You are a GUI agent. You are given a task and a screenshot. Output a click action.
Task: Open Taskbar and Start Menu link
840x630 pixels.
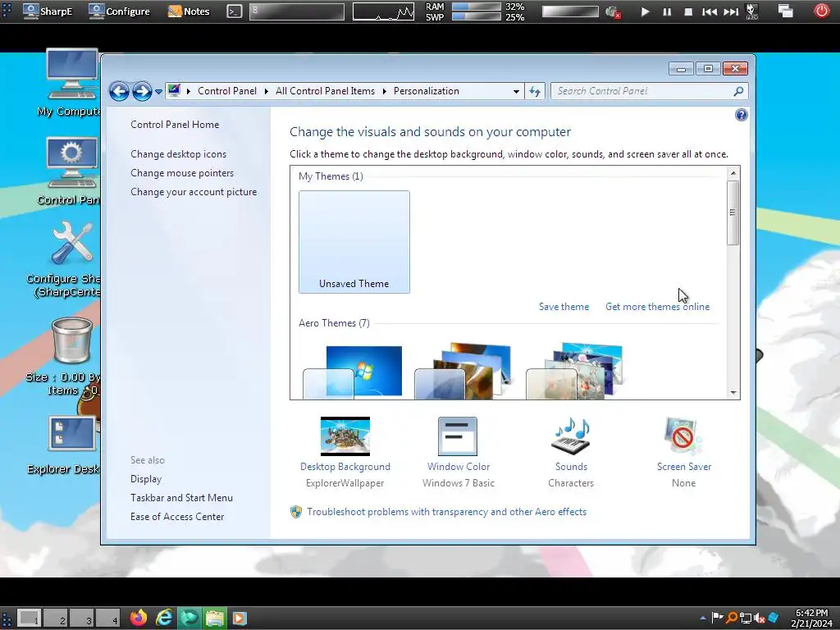[181, 498]
